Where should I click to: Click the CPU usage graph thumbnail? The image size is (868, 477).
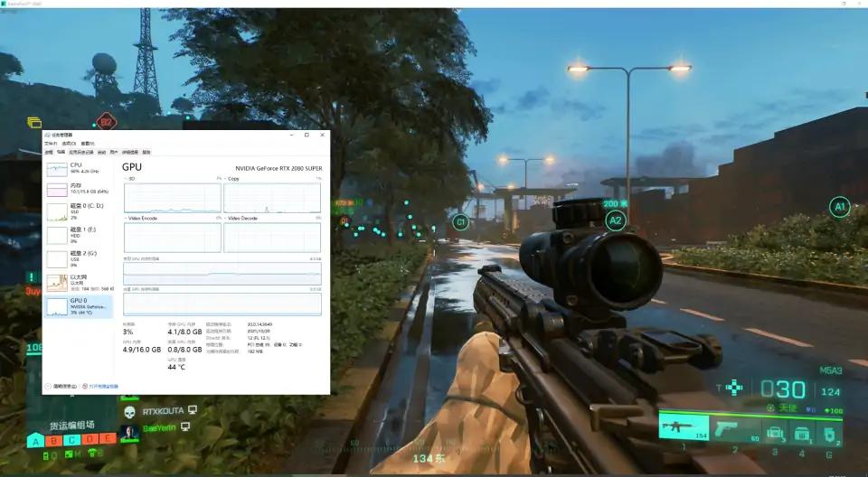click(57, 169)
